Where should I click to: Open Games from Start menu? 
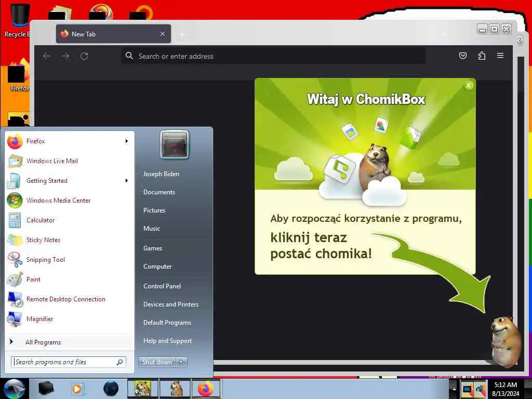[153, 248]
